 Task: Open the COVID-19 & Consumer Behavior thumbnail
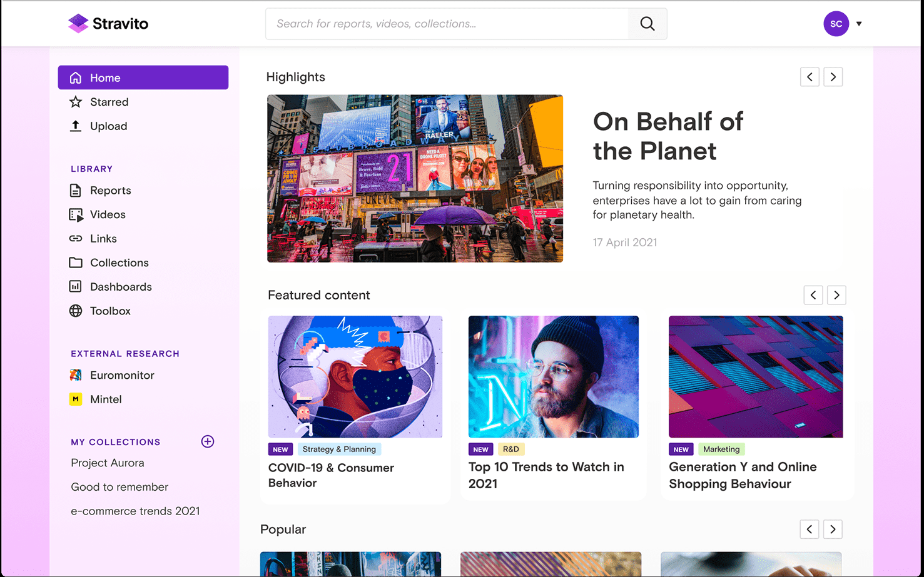coord(355,376)
